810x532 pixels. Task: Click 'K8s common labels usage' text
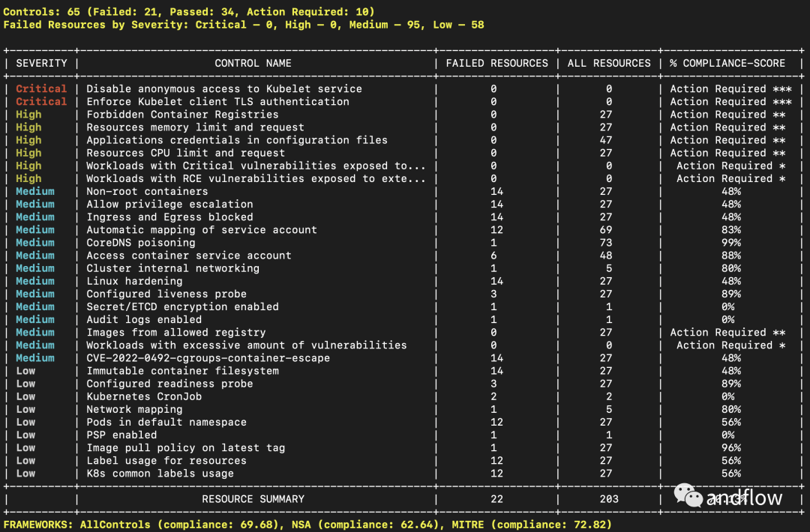point(160,473)
